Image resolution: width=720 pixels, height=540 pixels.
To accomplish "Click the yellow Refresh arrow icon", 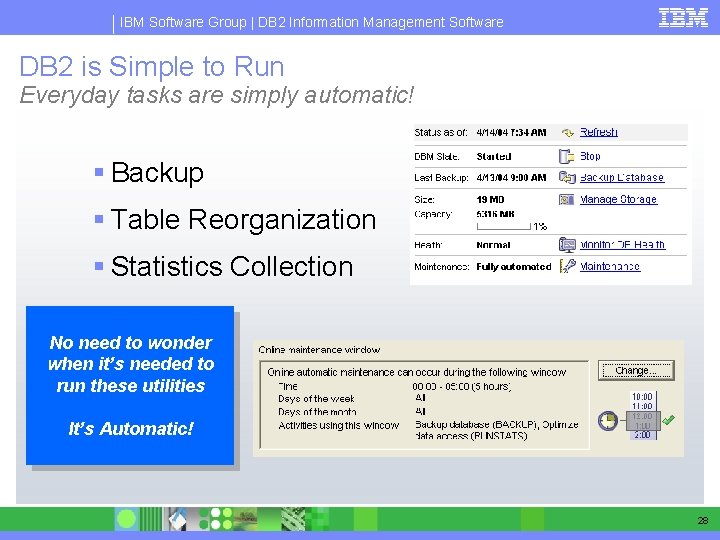I will [x=568, y=133].
